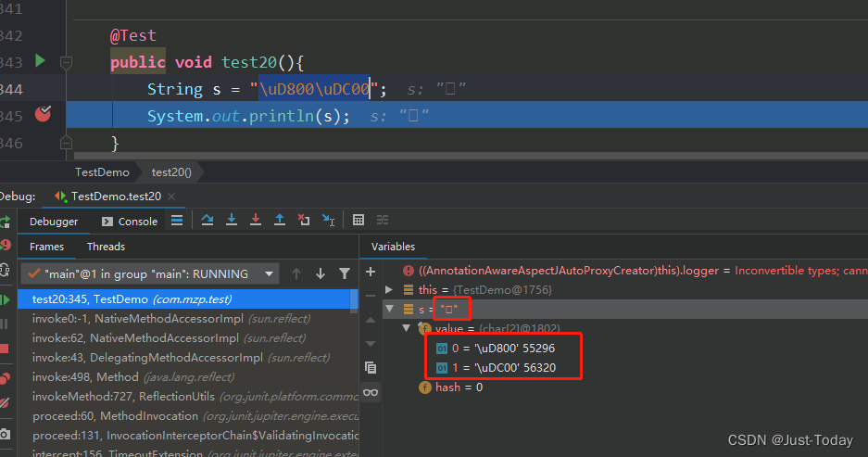Go to previous frame up arrow
Viewport: 868px width, 457px height.
tap(296, 273)
